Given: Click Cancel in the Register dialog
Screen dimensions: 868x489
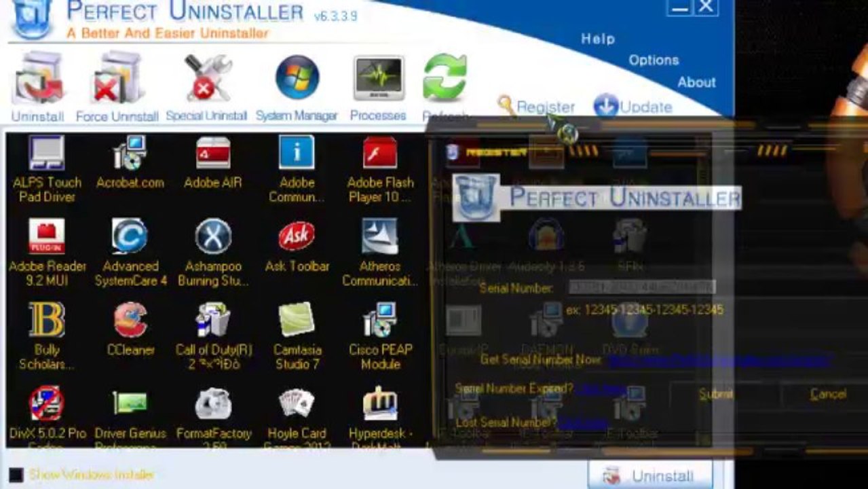Looking at the screenshot, I should (x=828, y=394).
